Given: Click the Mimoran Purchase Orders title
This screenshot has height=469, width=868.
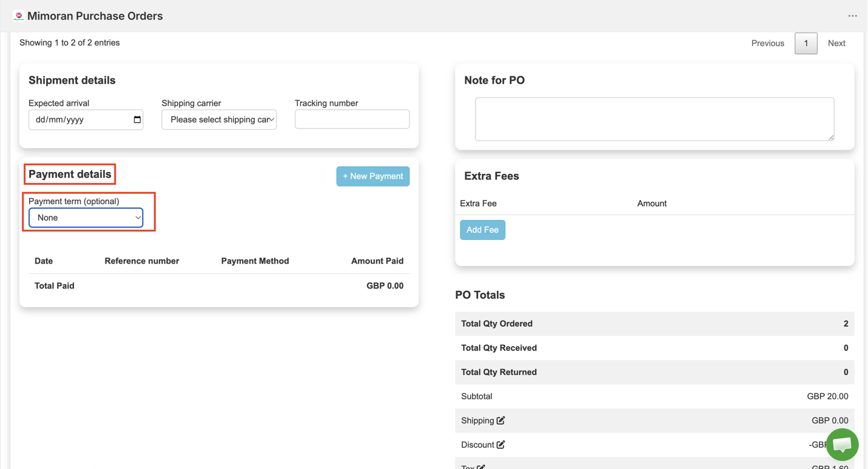Looking at the screenshot, I should [95, 16].
